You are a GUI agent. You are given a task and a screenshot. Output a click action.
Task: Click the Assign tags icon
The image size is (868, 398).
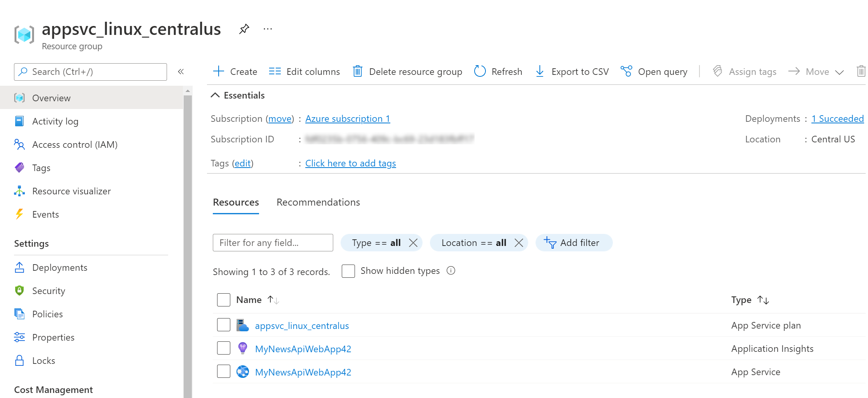(717, 71)
